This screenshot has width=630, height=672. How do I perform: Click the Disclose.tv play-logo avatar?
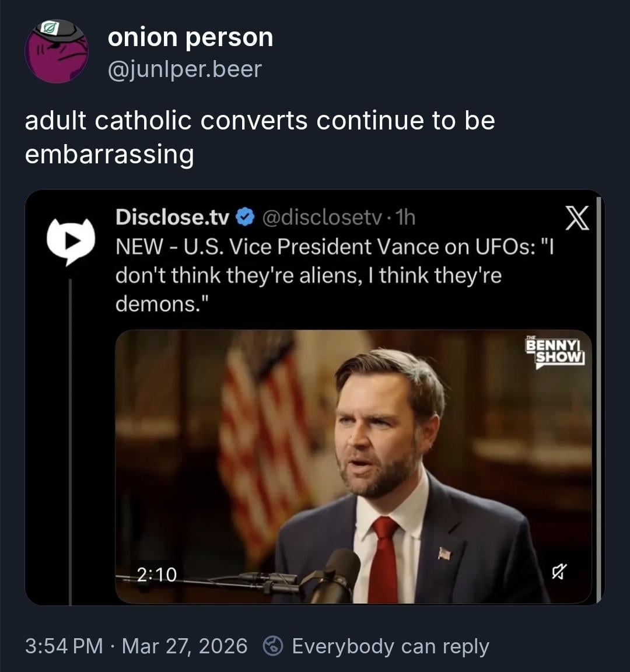[70, 239]
